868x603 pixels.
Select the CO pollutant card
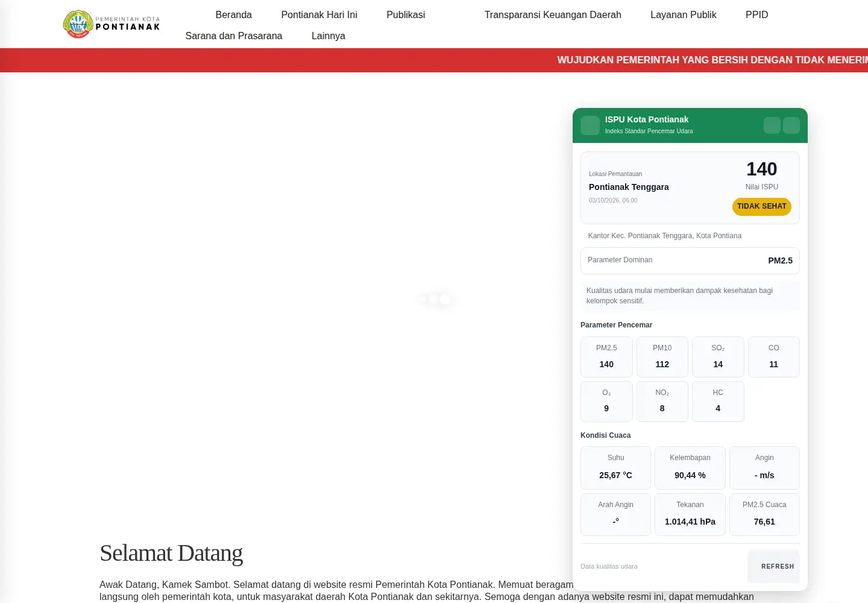point(774,357)
